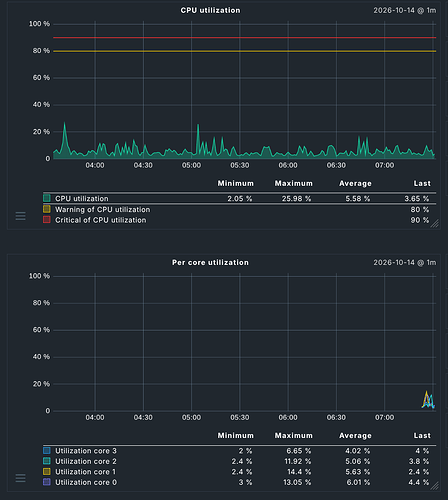Click the red critical threshold line in graph
448x500 pixels.
pyautogui.click(x=245, y=37)
